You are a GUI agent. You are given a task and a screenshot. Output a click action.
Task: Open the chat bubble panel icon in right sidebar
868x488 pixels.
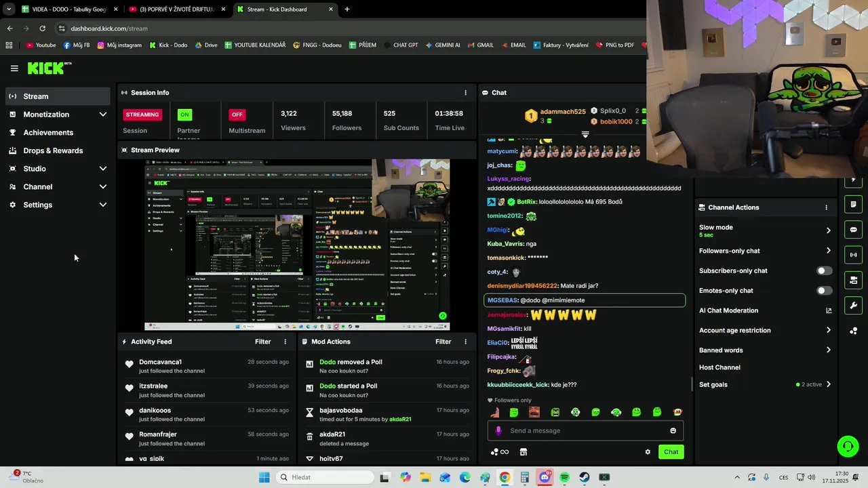coord(853,230)
